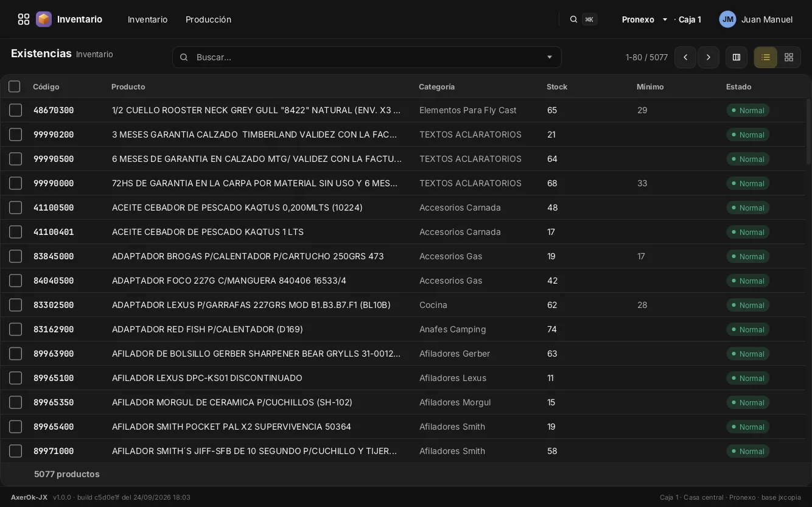812x507 pixels.
Task: Switch to grid card view
Action: click(789, 57)
